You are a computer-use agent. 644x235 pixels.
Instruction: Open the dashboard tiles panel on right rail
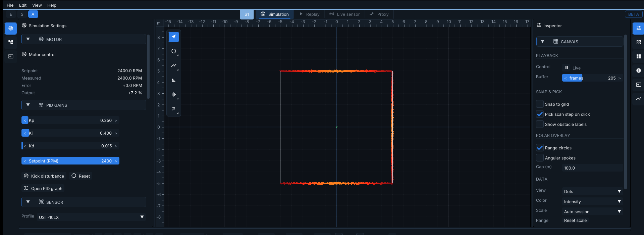638,56
